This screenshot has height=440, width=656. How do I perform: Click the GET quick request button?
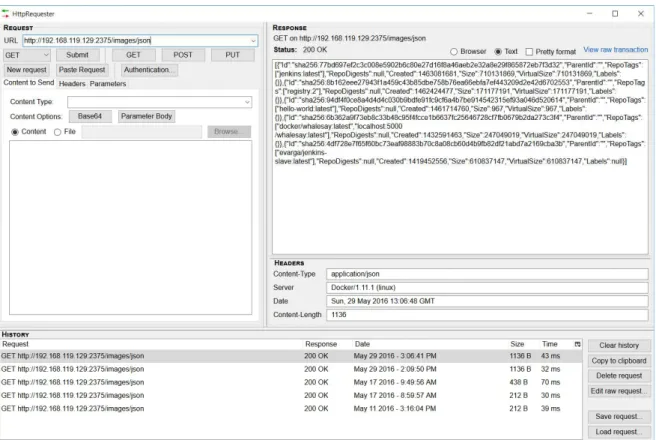click(x=133, y=55)
